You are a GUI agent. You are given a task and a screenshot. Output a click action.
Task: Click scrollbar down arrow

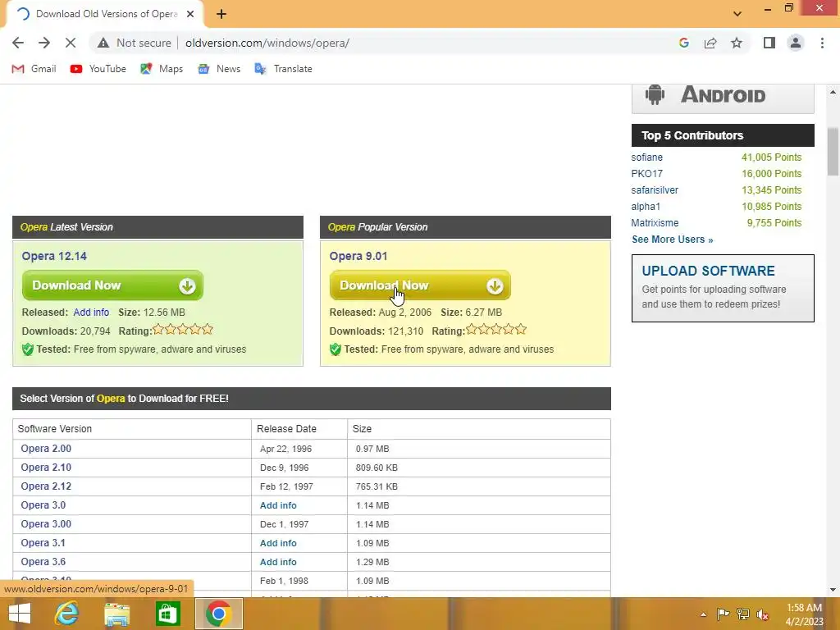pyautogui.click(x=833, y=589)
